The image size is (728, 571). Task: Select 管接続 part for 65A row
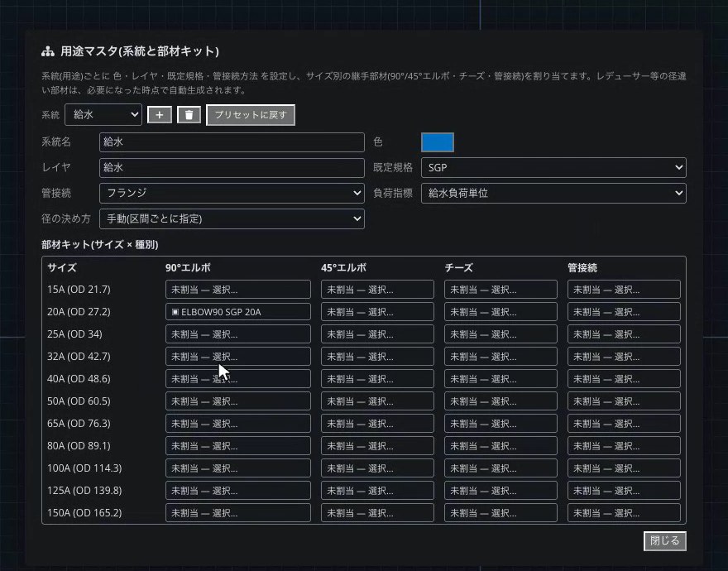(x=624, y=423)
